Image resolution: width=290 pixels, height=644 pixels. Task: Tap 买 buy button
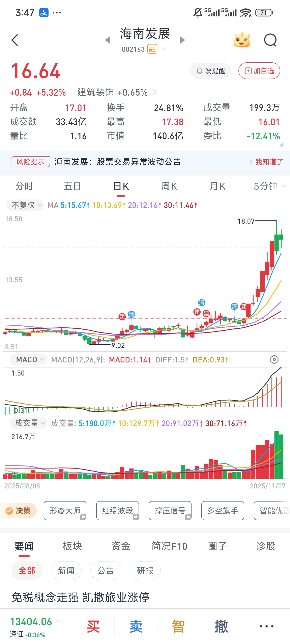[93, 626]
